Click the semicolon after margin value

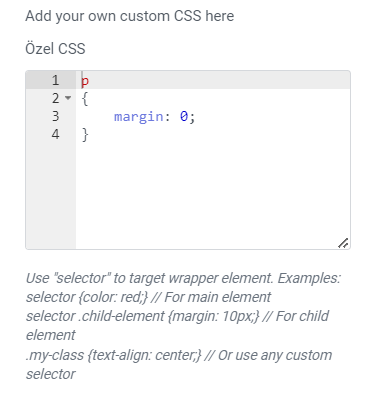click(x=192, y=117)
